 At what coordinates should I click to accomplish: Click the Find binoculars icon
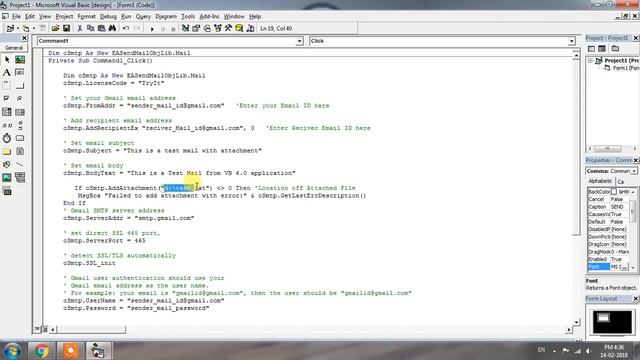tap(112, 28)
